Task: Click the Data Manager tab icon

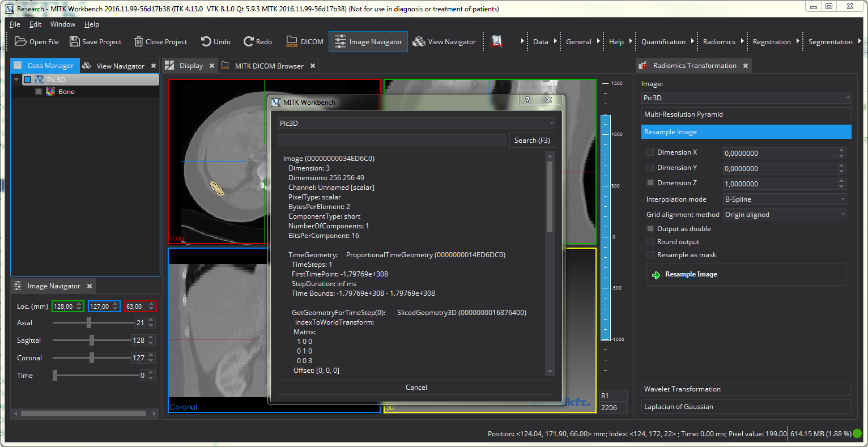Action: [18, 66]
